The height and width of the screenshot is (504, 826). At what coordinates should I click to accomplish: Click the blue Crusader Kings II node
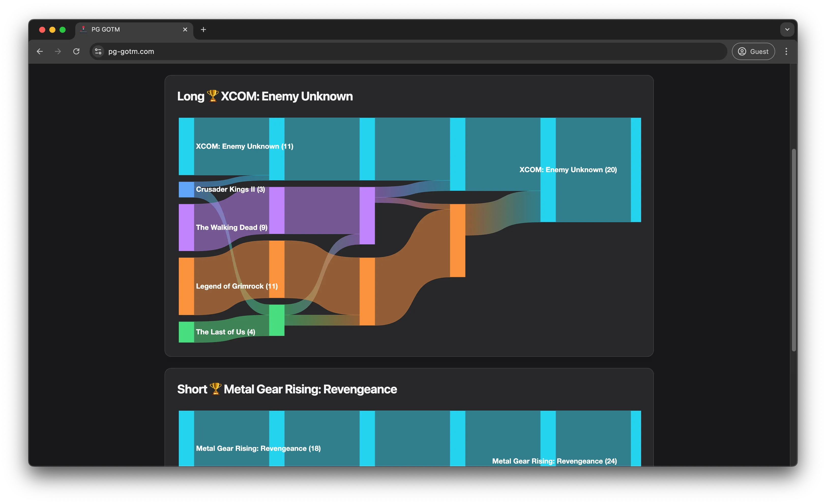pyautogui.click(x=186, y=189)
